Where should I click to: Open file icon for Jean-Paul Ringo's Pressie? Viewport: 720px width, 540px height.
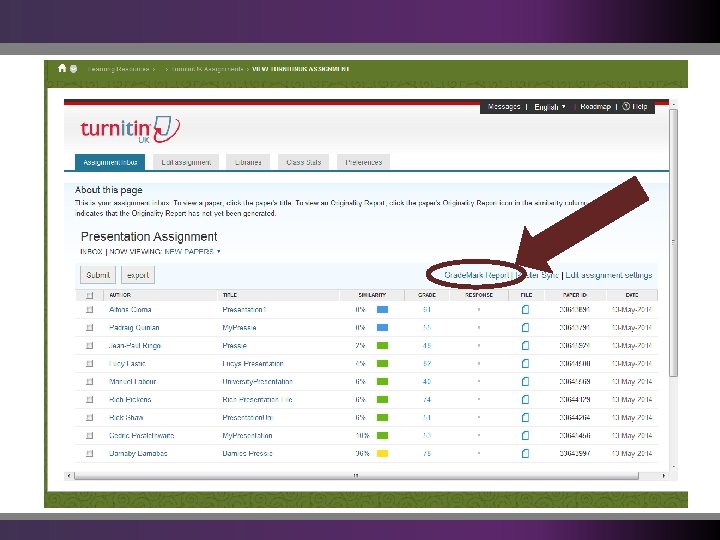(525, 345)
